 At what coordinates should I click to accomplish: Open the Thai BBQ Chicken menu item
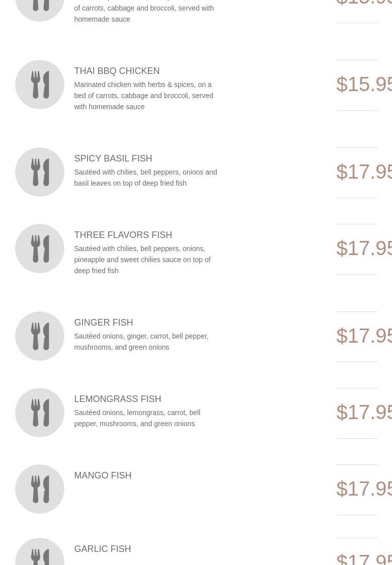[117, 71]
